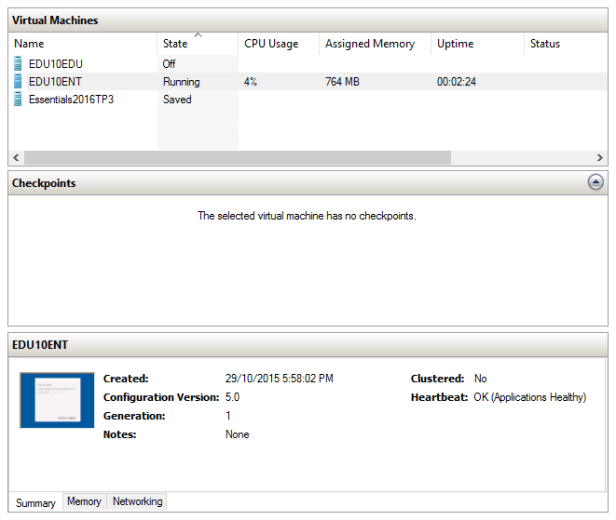
Task: Click the Essentials2016TP3 virtual machine icon
Action: point(19,100)
